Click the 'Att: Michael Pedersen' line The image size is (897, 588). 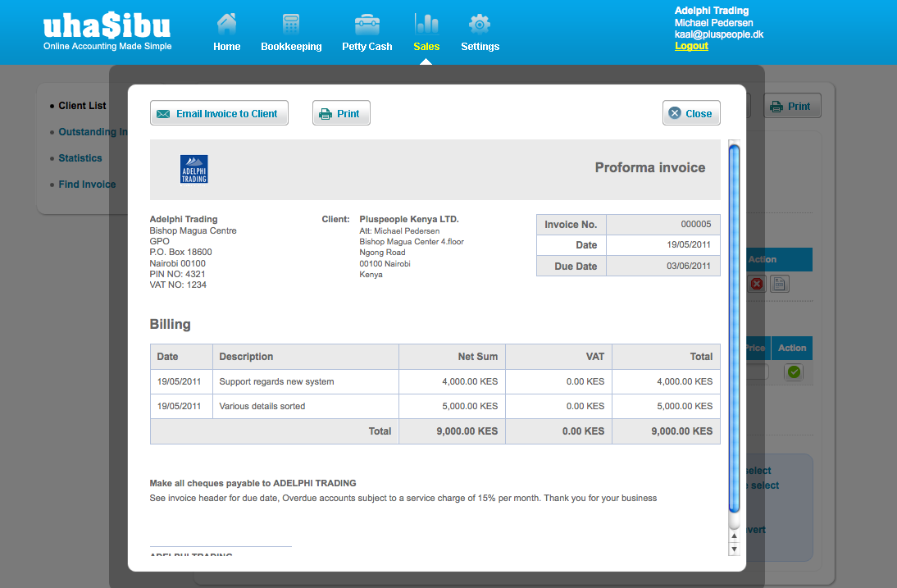tap(399, 231)
